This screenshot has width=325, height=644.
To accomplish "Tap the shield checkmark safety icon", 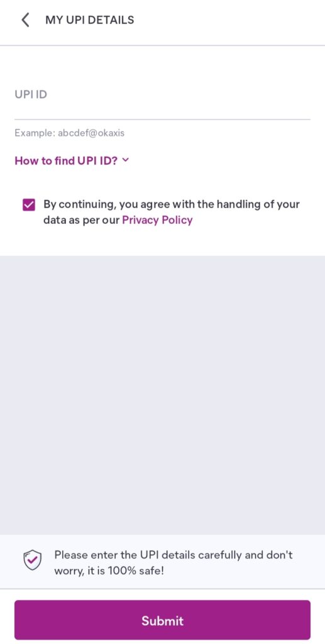I will pyautogui.click(x=33, y=560).
